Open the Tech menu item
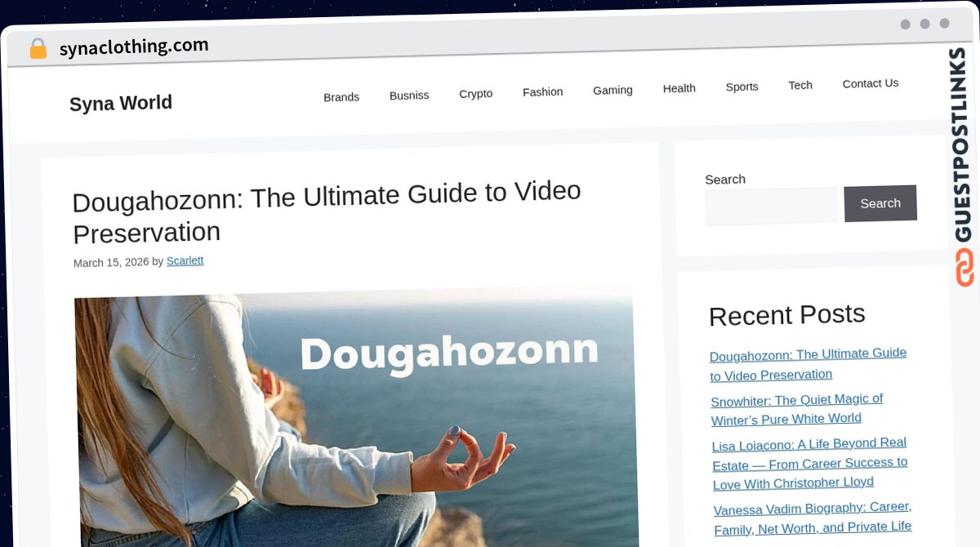 [800, 85]
